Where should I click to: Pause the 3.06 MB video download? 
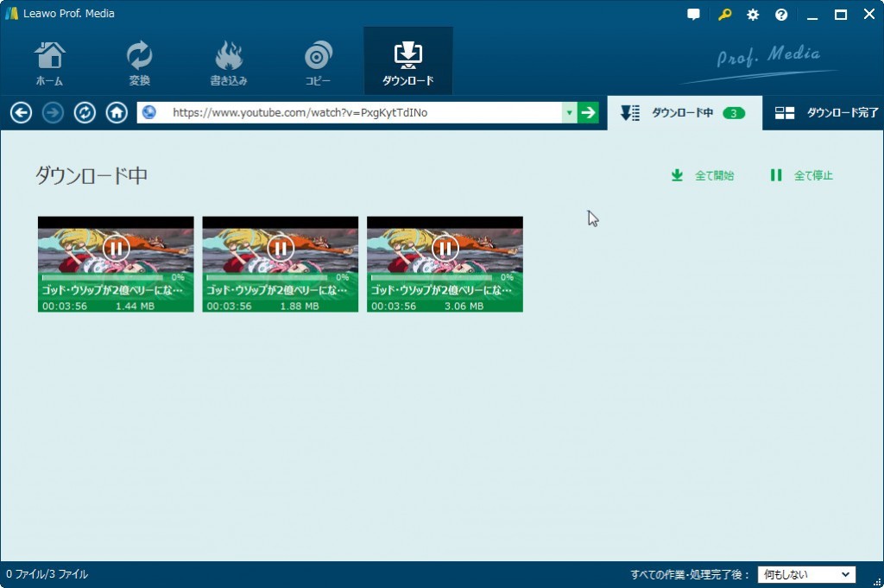pyautogui.click(x=445, y=248)
